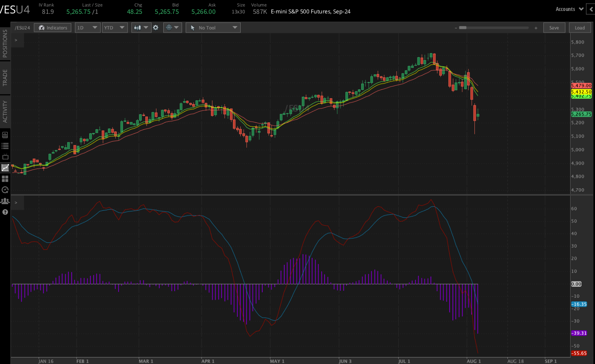595x364 pixels.
Task: Open the candlestick chart type dropdown
Action: pyautogui.click(x=141, y=28)
